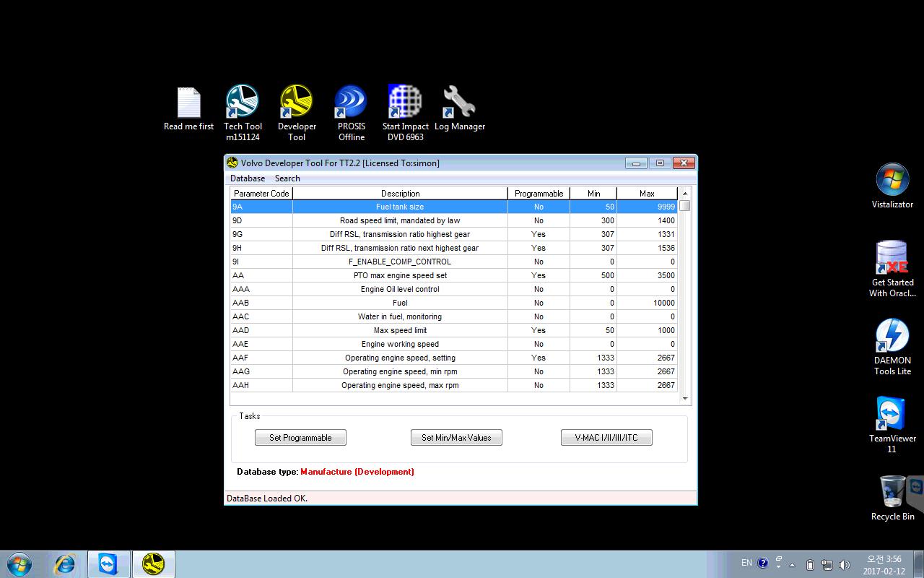Image resolution: width=924 pixels, height=578 pixels.
Task: Launch DAEMON Tools Lite
Action: pos(892,347)
